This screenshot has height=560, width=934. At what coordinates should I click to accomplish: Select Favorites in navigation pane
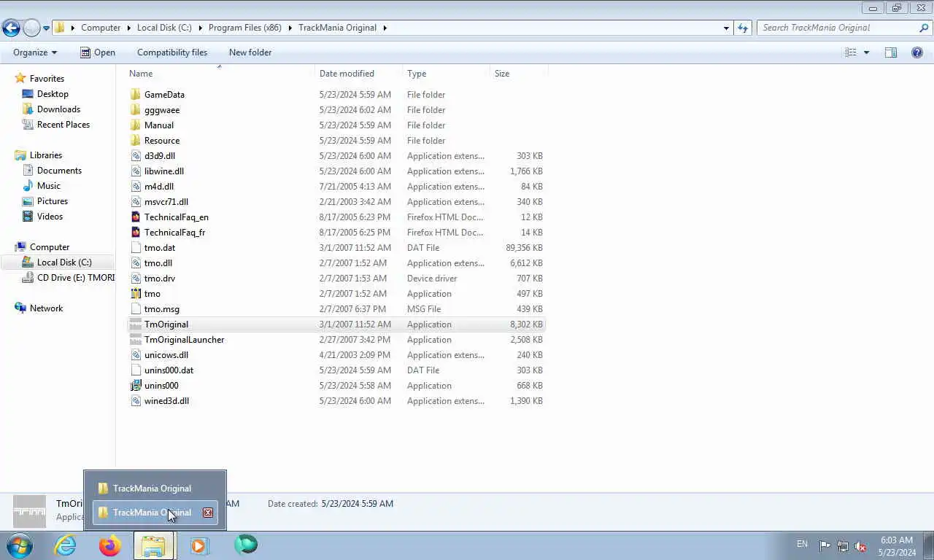[47, 79]
